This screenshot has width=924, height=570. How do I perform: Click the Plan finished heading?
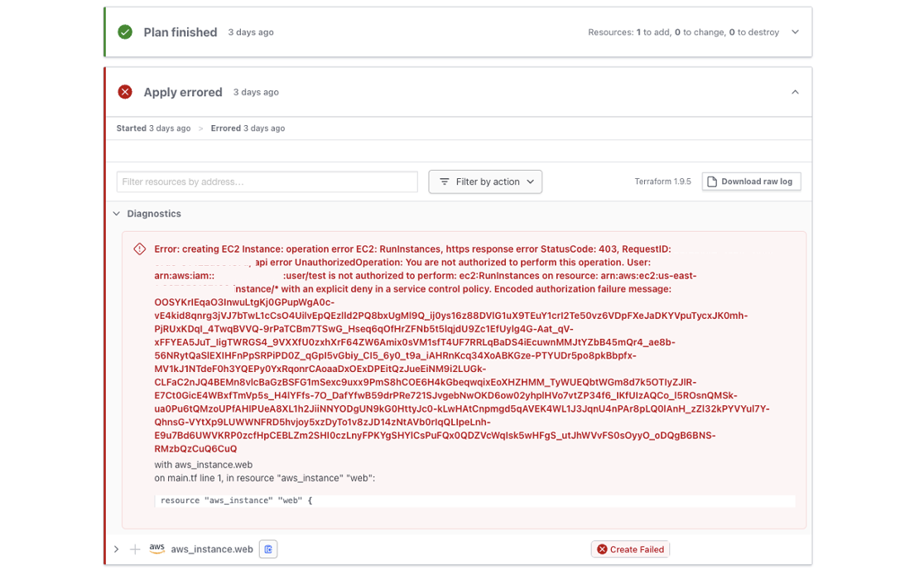[180, 32]
